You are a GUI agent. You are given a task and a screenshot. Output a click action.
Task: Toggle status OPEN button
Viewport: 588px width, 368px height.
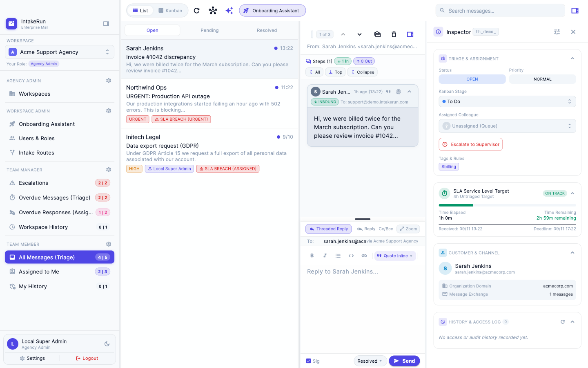point(472,79)
